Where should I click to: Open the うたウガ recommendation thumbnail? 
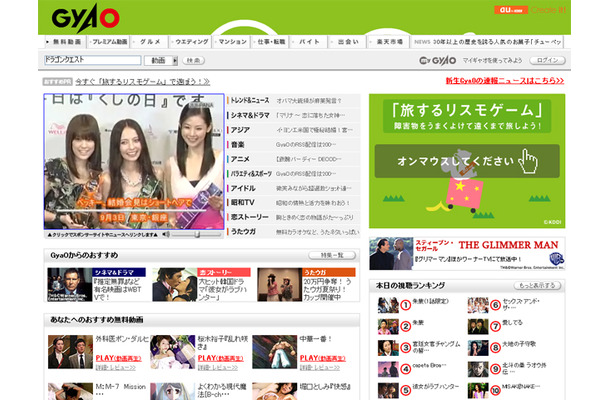click(x=279, y=284)
